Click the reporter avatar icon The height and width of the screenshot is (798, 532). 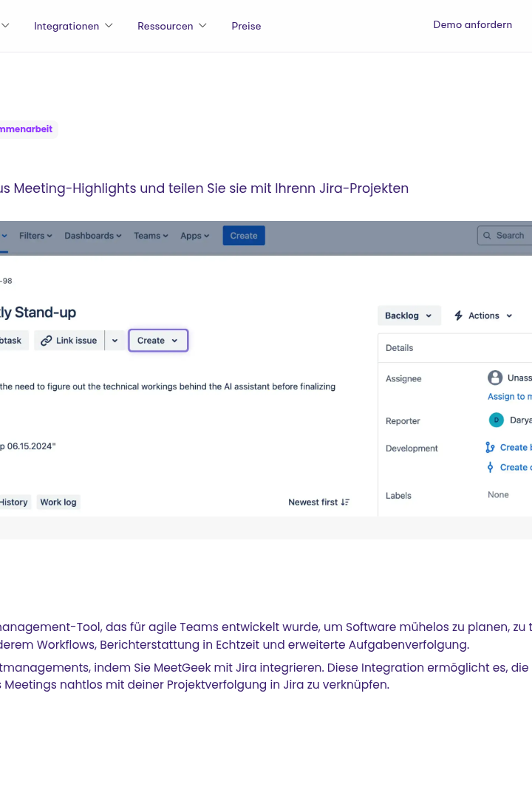(x=497, y=420)
